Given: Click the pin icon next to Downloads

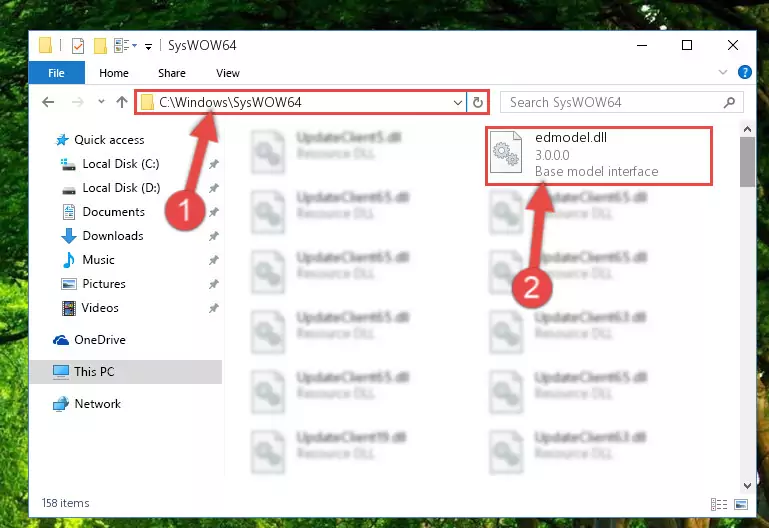Looking at the screenshot, I should 214,236.
